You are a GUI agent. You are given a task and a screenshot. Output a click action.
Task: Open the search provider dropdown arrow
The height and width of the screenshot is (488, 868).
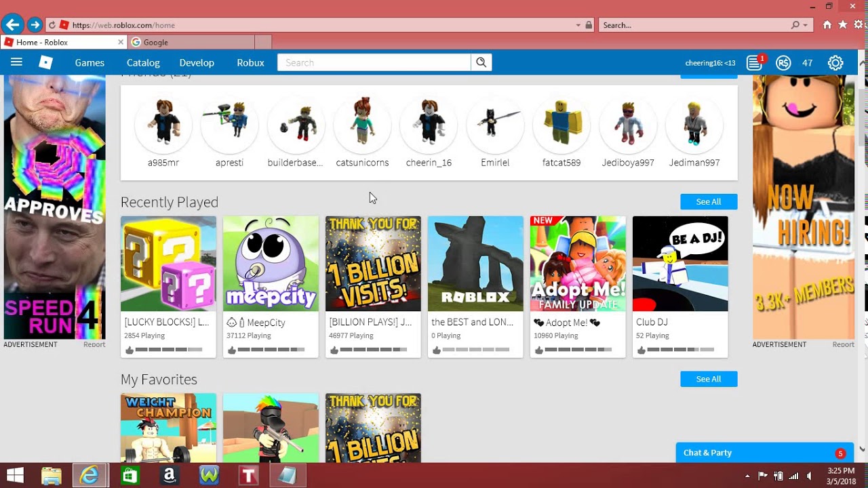(806, 25)
